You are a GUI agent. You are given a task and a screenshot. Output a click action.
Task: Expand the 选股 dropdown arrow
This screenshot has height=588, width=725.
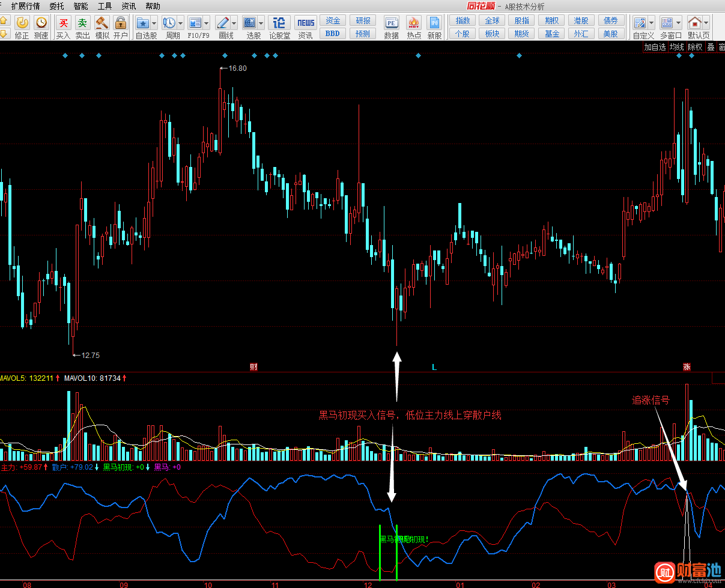tap(261, 23)
